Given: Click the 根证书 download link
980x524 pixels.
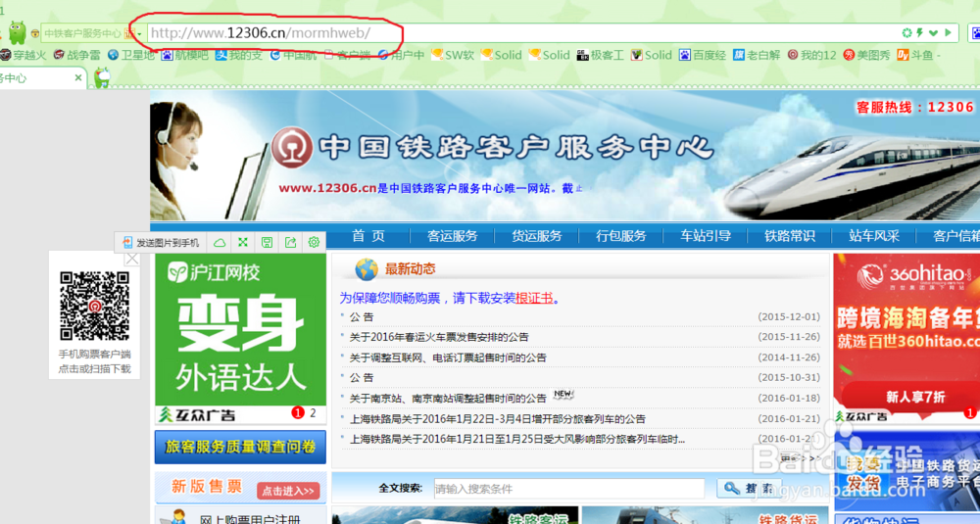Looking at the screenshot, I should (x=534, y=298).
